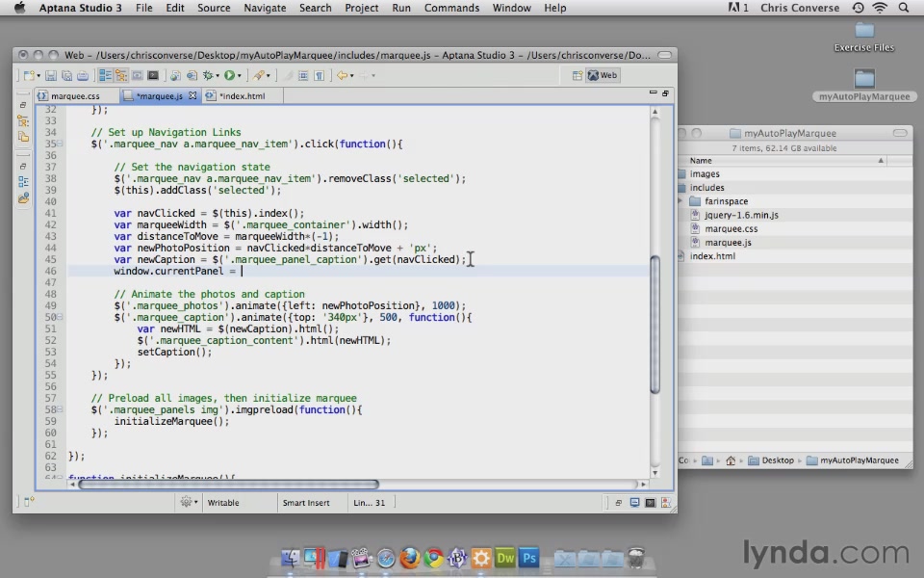Open Safari from the Dock
924x578 pixels.
point(385,558)
